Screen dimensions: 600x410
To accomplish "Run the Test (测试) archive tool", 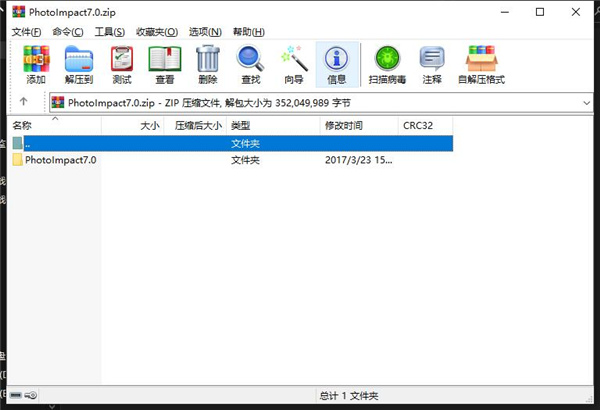I will [122, 65].
